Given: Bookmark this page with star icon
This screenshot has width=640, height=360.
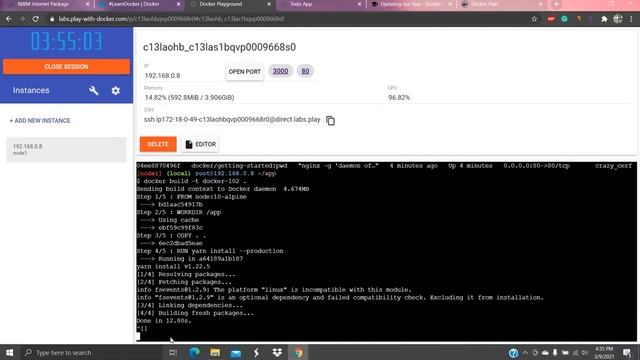Looking at the screenshot, I should tap(534, 19).
